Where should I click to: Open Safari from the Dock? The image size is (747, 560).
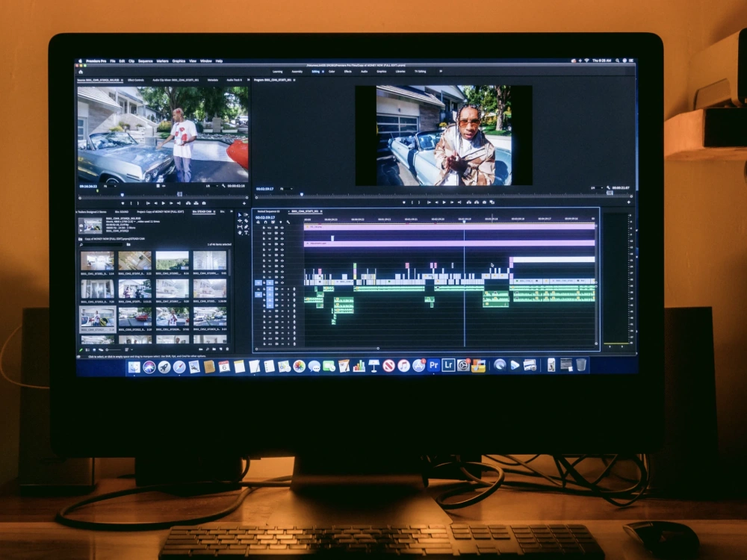179,367
